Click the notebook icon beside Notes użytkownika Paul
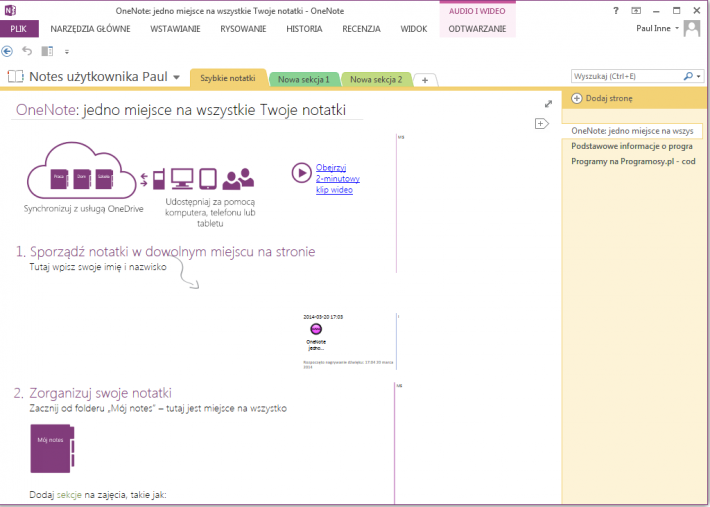 pyautogui.click(x=15, y=77)
